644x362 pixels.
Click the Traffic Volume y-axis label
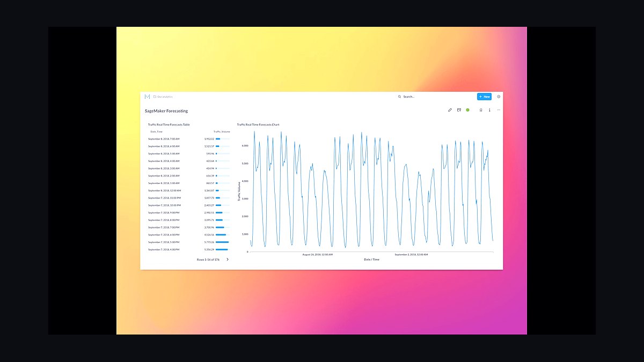tap(239, 191)
